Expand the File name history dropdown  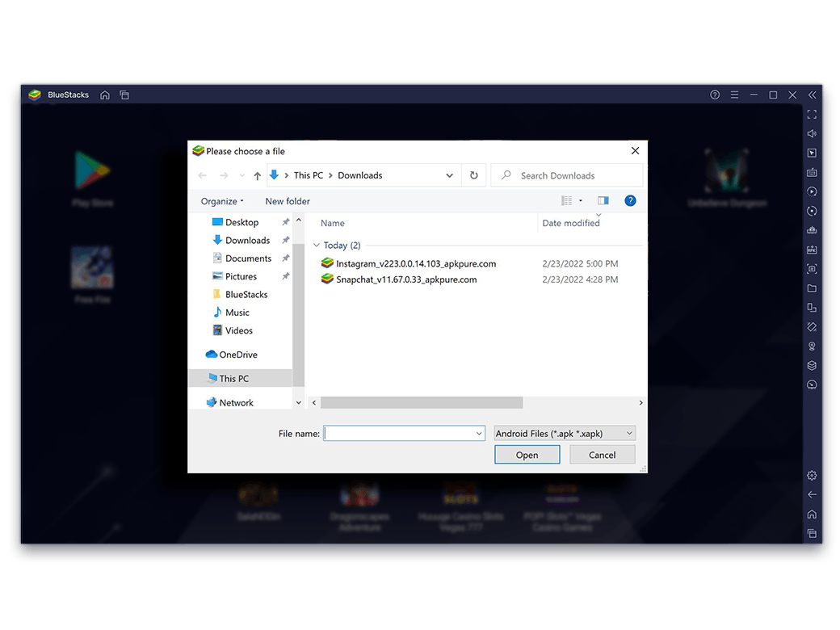click(479, 434)
